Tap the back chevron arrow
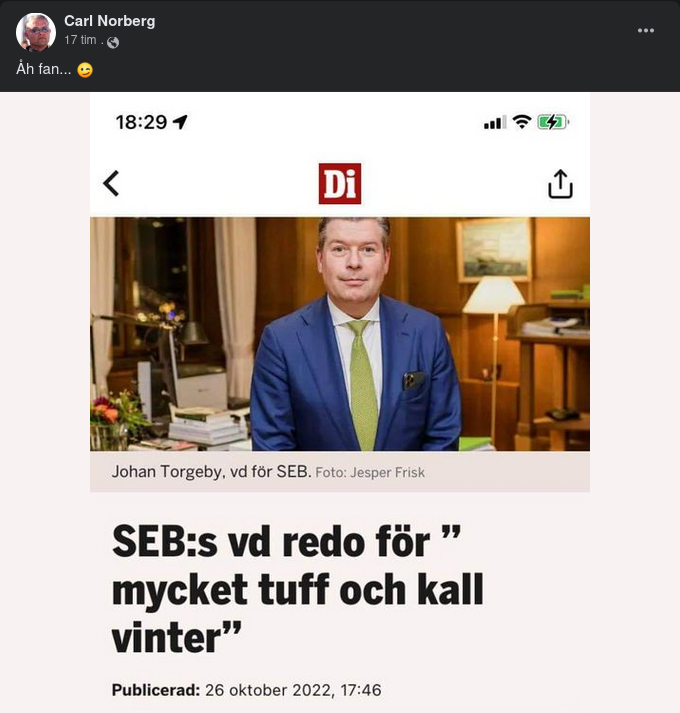The height and width of the screenshot is (713, 680). point(111,184)
